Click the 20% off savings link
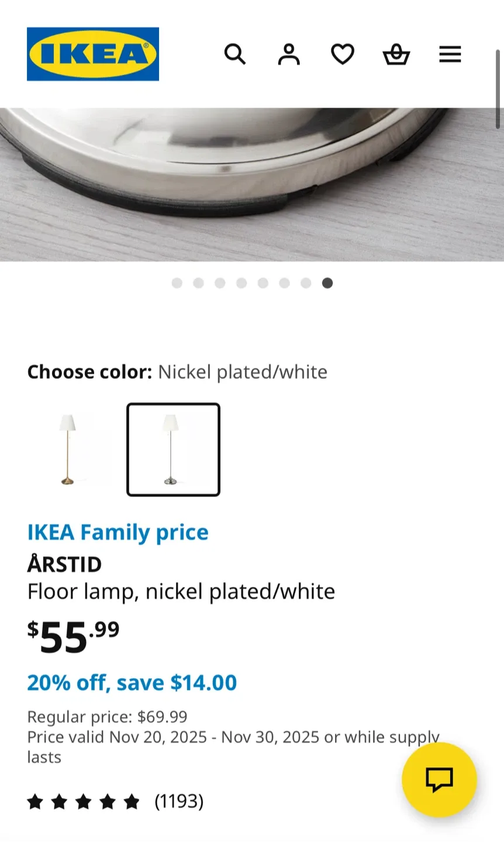This screenshot has height=842, width=504. click(132, 682)
